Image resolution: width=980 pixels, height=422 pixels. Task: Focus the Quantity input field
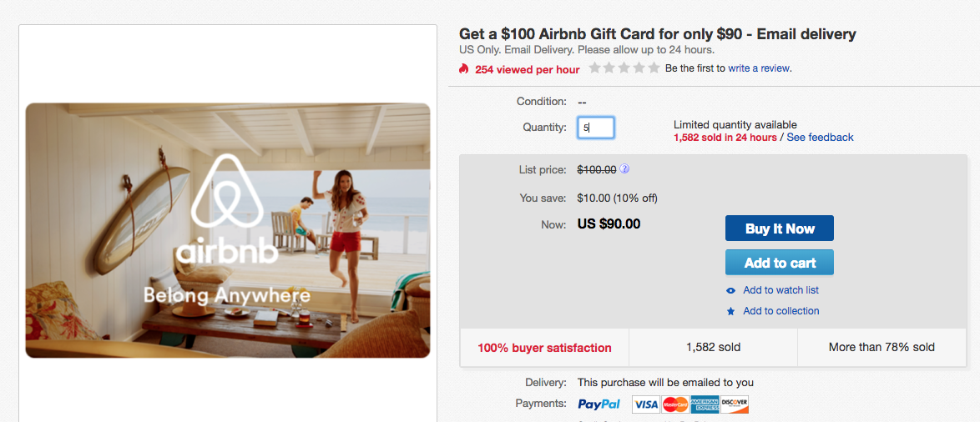597,128
